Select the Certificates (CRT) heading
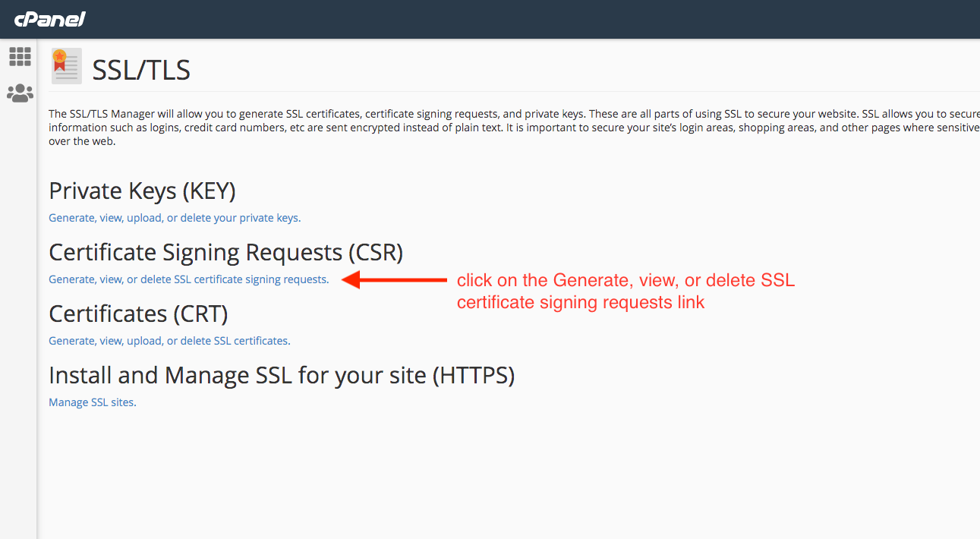 tap(138, 314)
